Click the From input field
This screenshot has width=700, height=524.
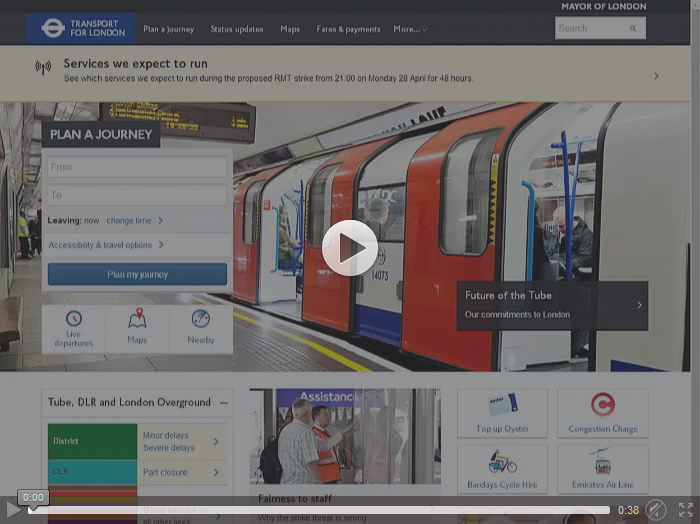point(138,167)
